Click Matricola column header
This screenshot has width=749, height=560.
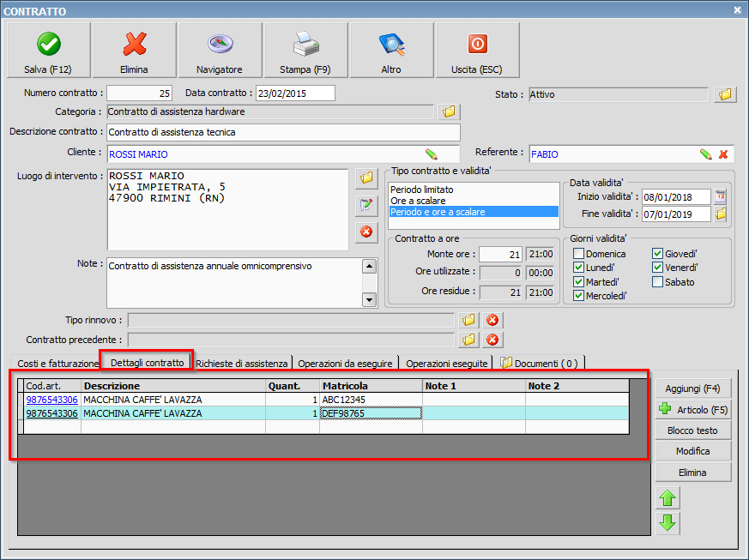point(371,386)
